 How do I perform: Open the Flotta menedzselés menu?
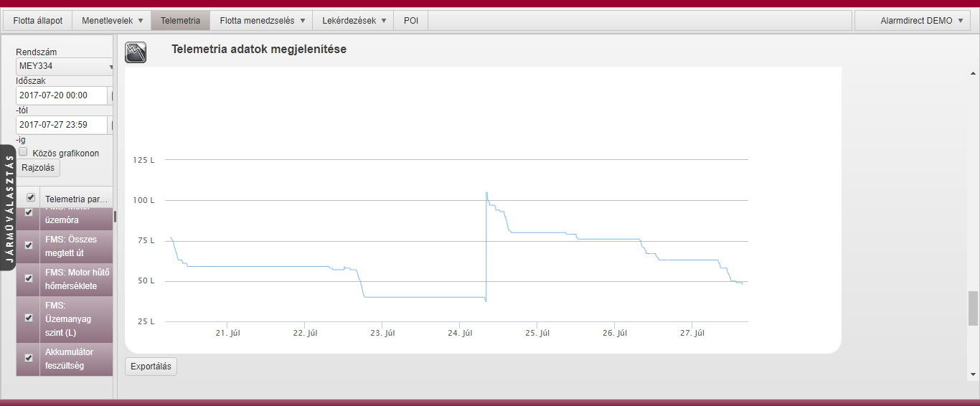(262, 21)
